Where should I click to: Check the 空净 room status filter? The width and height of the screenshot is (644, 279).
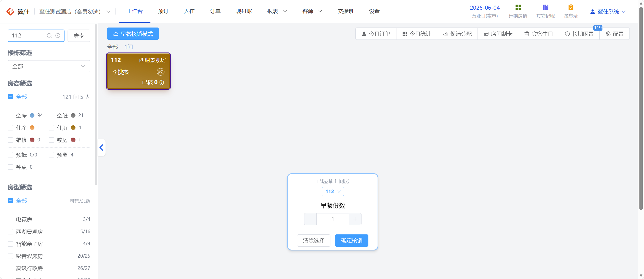coord(10,115)
